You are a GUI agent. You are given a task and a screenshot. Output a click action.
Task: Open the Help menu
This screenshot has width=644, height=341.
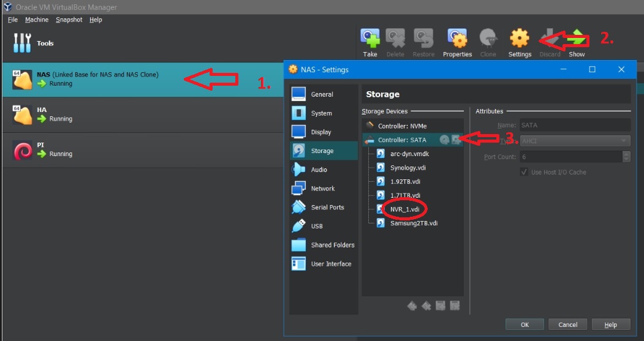click(x=96, y=20)
